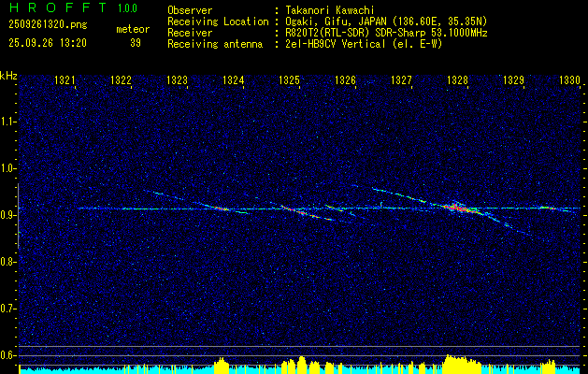Click the 1322 time axis marker
Viewport: 588px width, 374px height.
pyautogui.click(x=122, y=80)
